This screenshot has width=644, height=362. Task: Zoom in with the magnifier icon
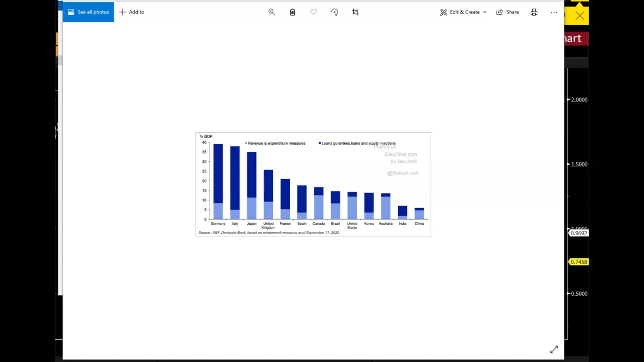[x=272, y=12]
